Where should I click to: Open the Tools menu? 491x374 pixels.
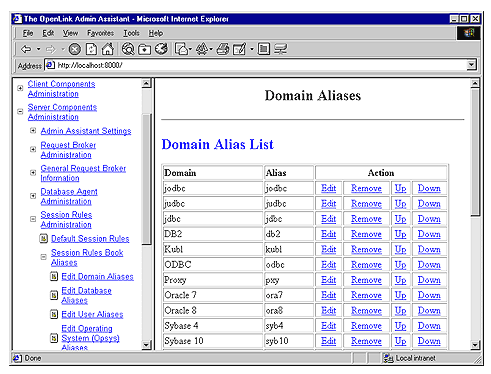131,33
